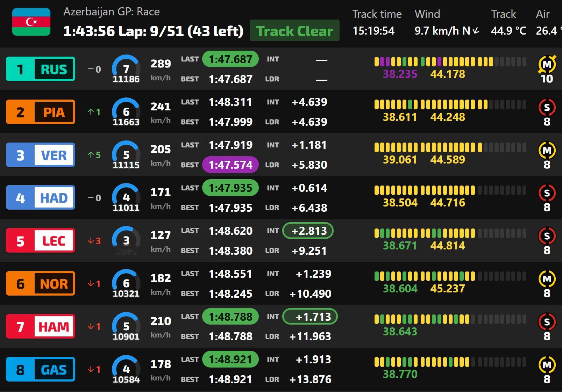Click the Track Clear status badge
The image size is (562, 392).
pyautogui.click(x=294, y=31)
